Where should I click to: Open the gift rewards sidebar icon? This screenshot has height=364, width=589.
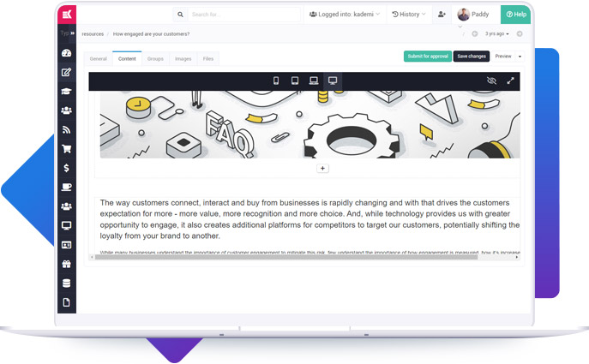point(66,265)
